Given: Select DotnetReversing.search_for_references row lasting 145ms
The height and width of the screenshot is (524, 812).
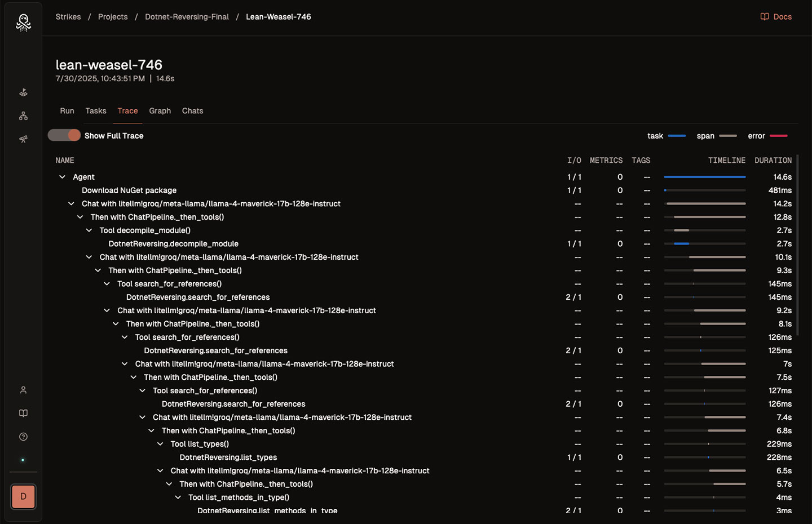Looking at the screenshot, I should click(x=423, y=297).
